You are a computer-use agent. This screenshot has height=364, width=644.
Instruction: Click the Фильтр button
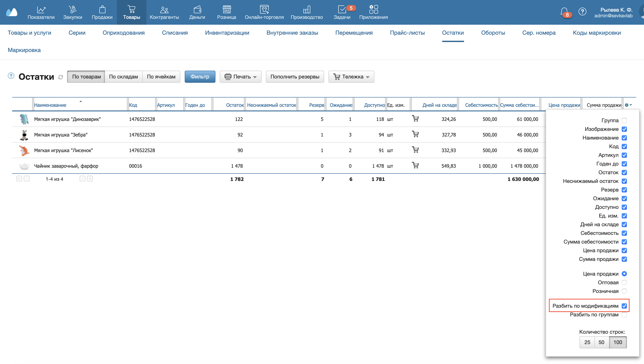click(200, 77)
